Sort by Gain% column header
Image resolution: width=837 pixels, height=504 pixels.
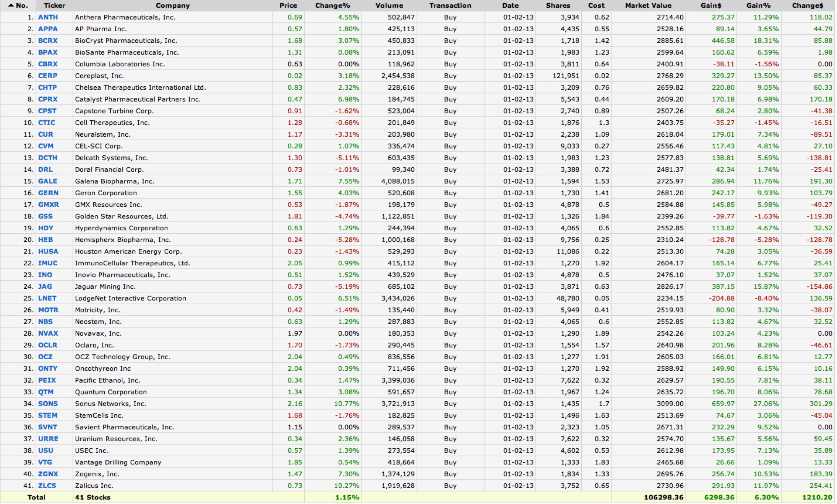tap(759, 5)
